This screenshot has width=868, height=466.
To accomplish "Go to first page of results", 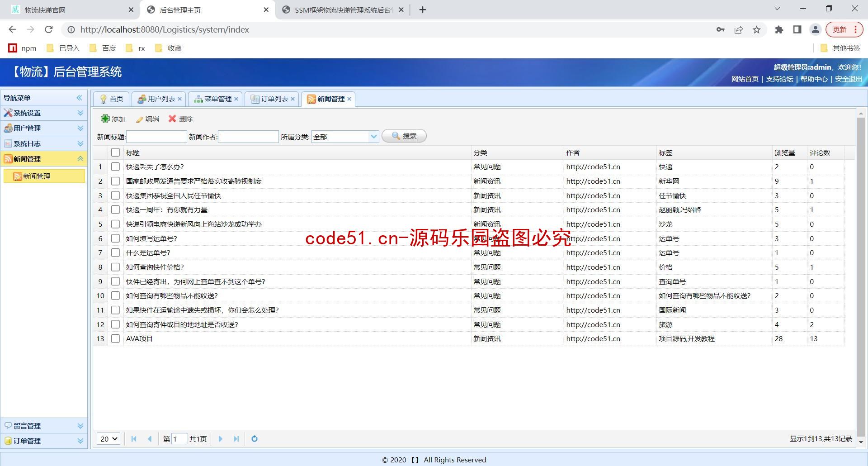I will click(x=134, y=438).
